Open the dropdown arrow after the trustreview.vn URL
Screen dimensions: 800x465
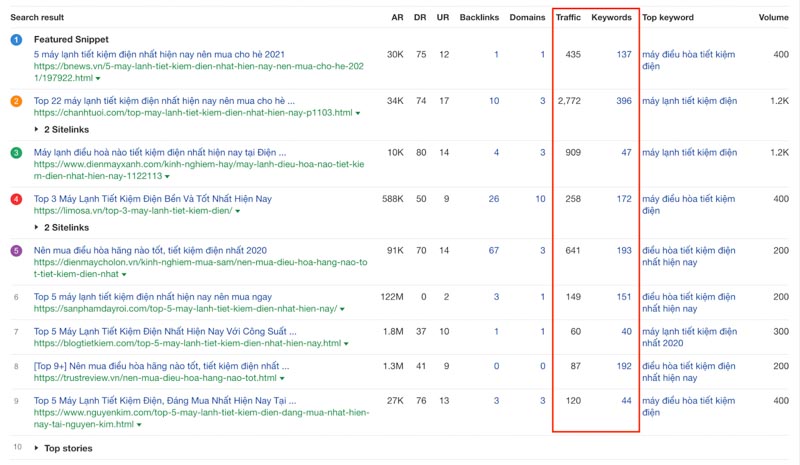coord(281,379)
